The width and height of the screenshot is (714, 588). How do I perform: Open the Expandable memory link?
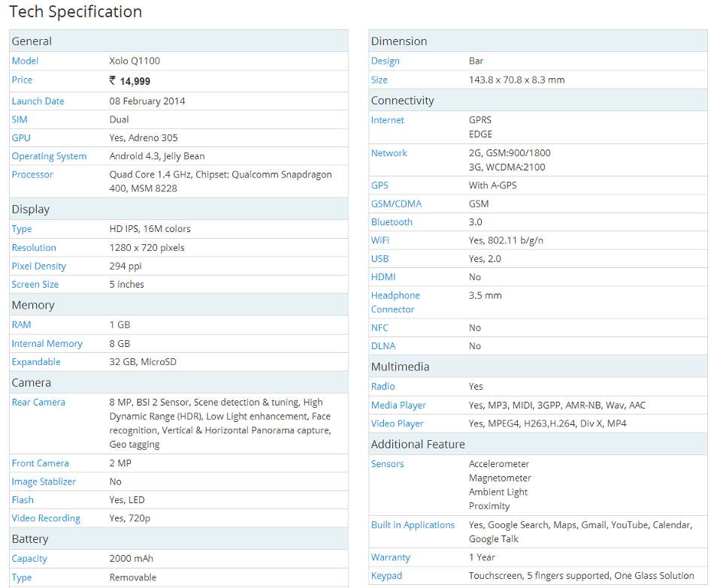click(x=36, y=362)
